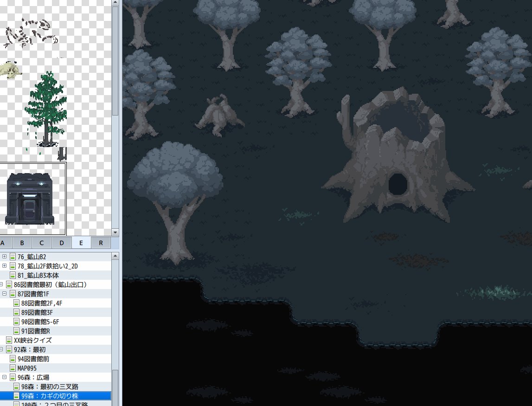Click the tileset palette scroll-down arrow
532x406 pixels.
pyautogui.click(x=115, y=232)
